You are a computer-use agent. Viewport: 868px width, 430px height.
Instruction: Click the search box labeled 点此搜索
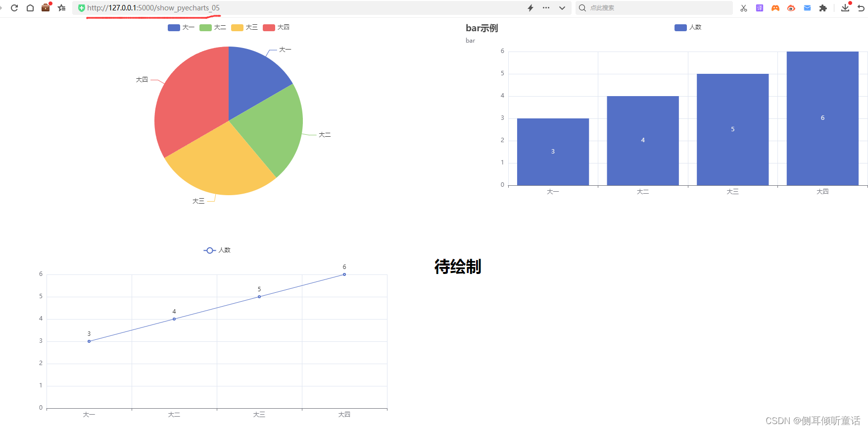point(654,8)
